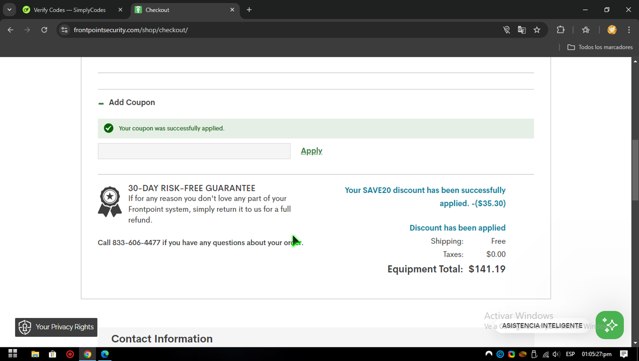Click the Apply coupon link

(x=311, y=151)
